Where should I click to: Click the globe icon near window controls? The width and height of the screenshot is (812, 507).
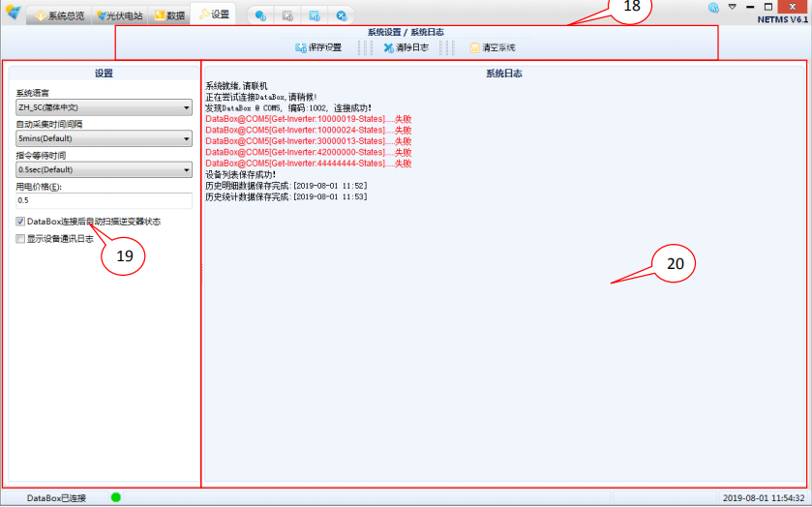[713, 7]
